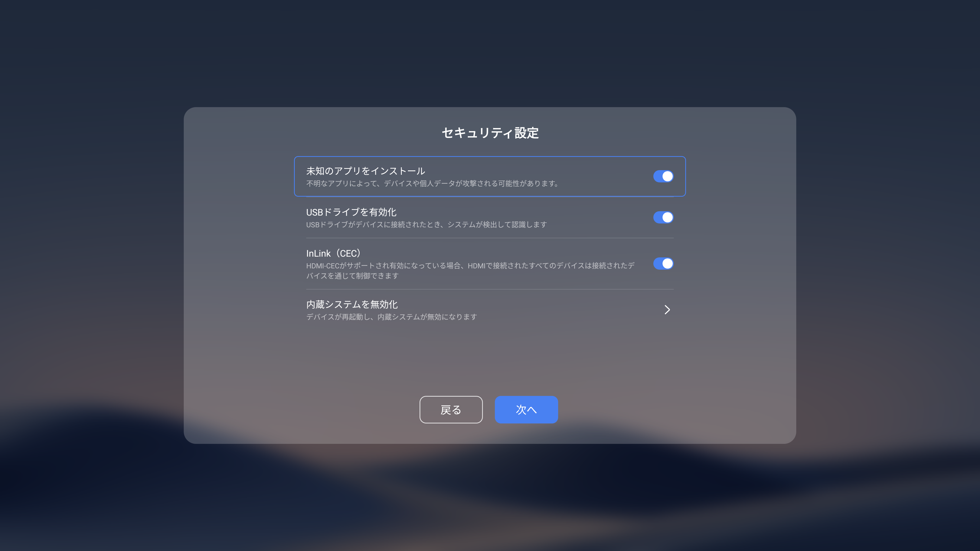Click the blurred wallpaper outside the dialog
The width and height of the screenshot is (980, 551).
click(x=91, y=266)
